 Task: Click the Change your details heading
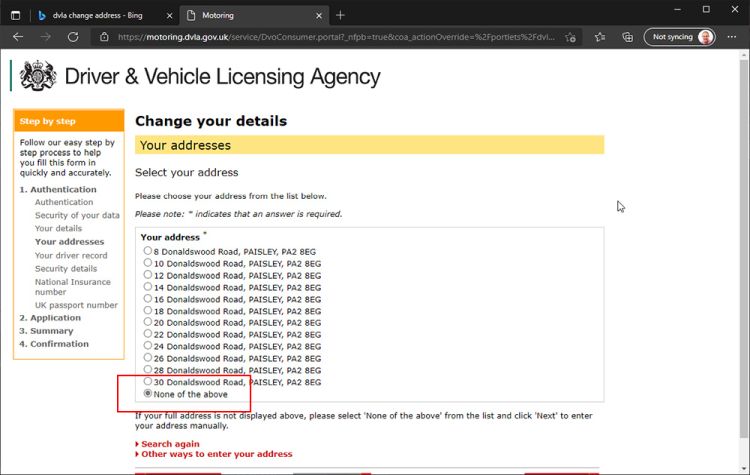tap(211, 121)
